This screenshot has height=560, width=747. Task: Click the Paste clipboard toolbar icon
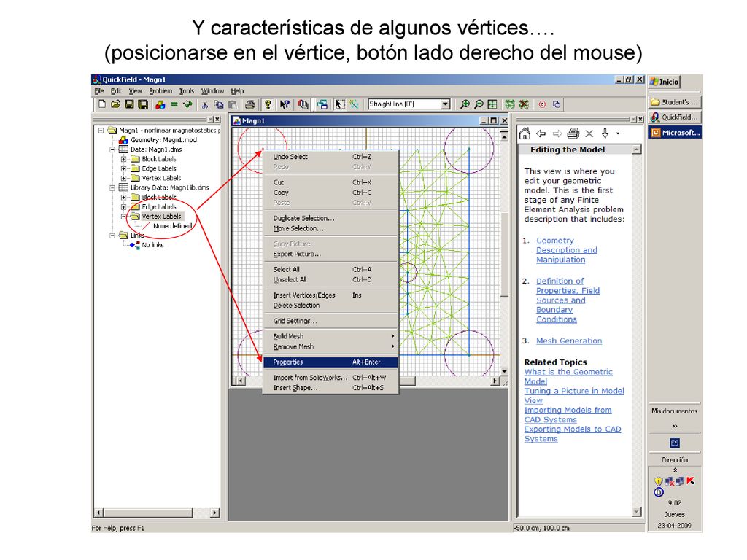pos(233,104)
